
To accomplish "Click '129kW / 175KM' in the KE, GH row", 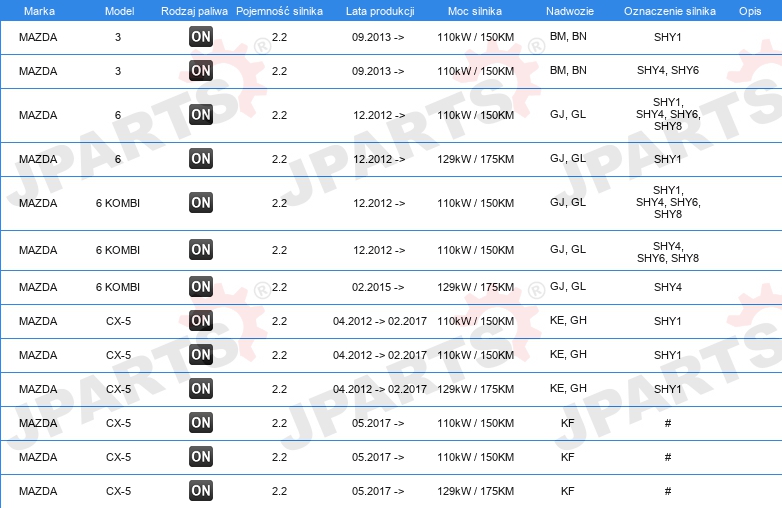I will 475,389.
